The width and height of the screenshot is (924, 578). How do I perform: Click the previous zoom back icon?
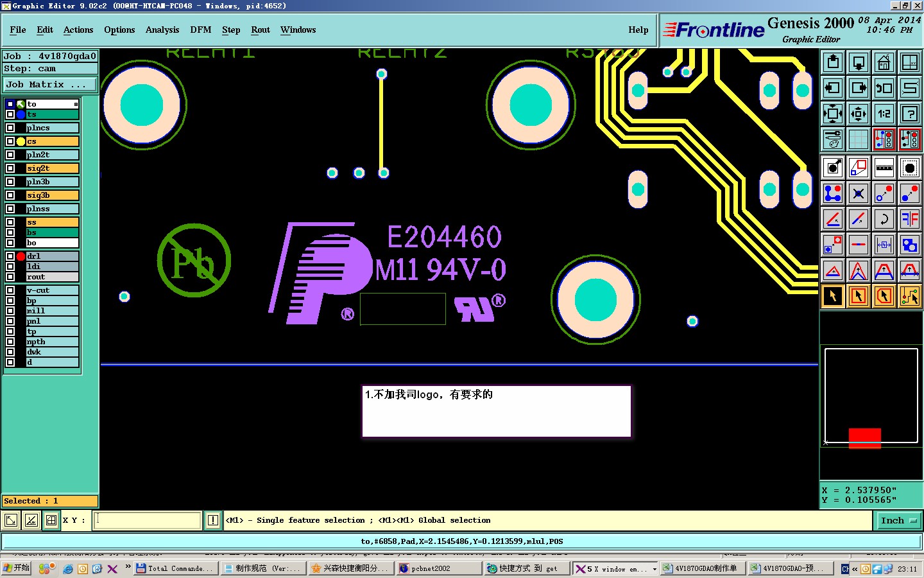coord(884,88)
